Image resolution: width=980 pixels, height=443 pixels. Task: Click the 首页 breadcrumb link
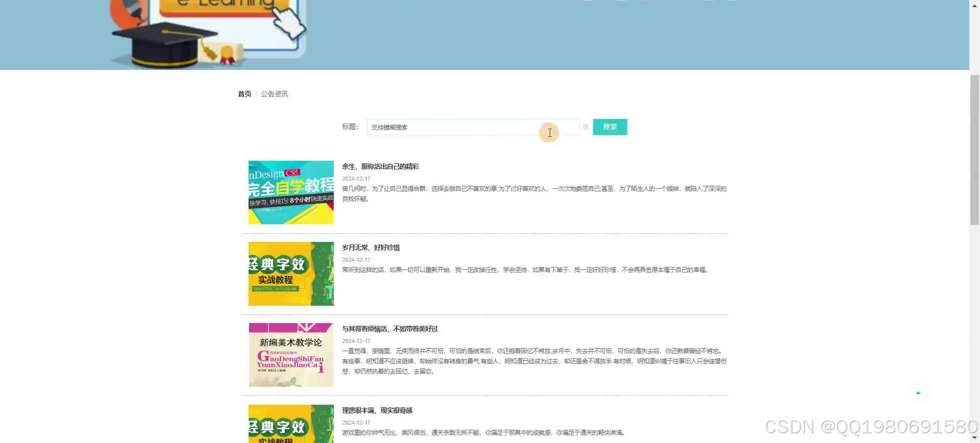(244, 94)
